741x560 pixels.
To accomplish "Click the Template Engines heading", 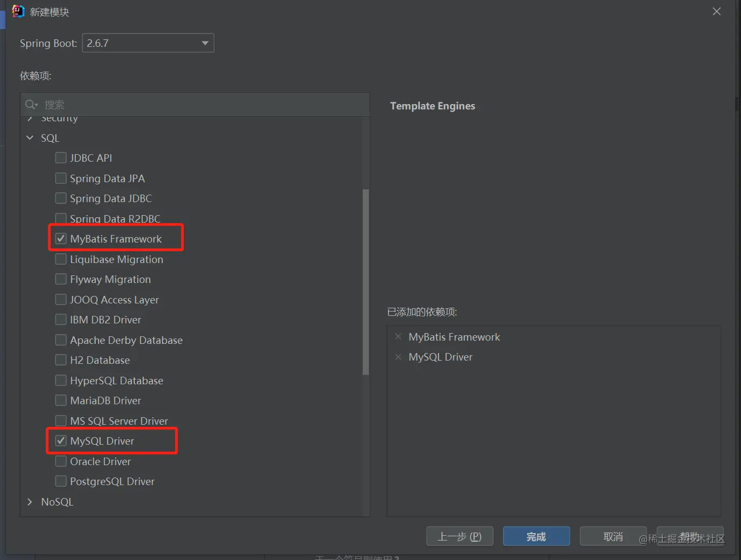I will [x=433, y=106].
